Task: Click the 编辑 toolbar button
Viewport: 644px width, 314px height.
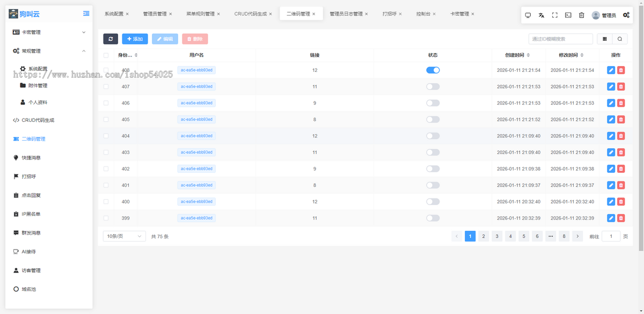Action: [x=165, y=39]
